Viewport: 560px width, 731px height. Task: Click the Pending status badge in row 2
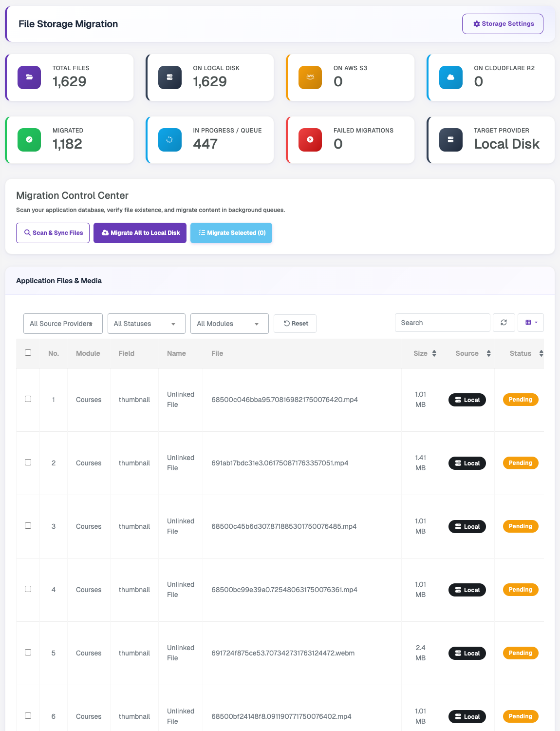click(x=521, y=463)
